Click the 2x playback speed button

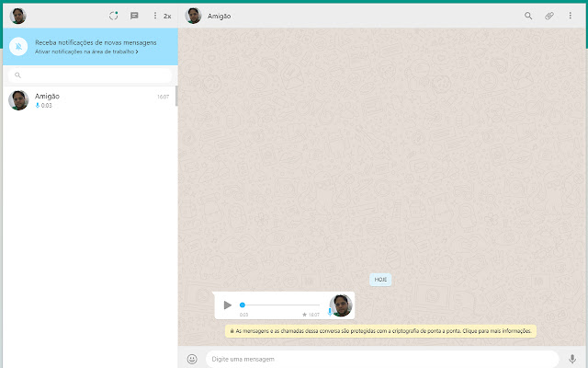click(167, 17)
